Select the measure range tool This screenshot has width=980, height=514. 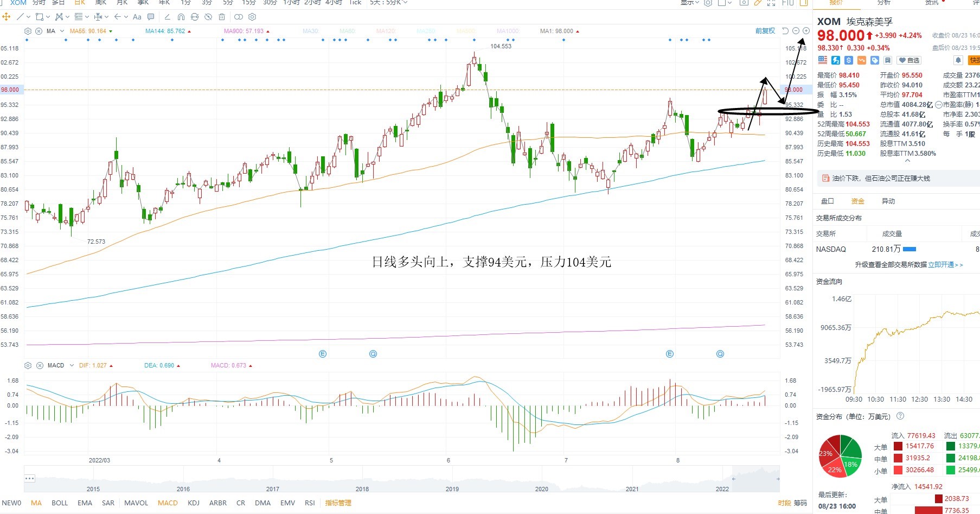[98, 17]
